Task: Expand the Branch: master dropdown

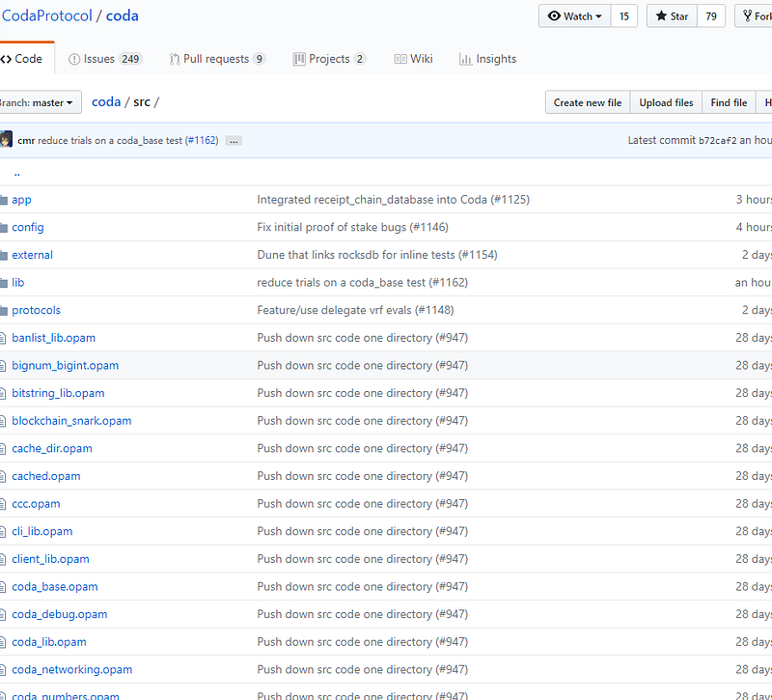Action: click(39, 102)
